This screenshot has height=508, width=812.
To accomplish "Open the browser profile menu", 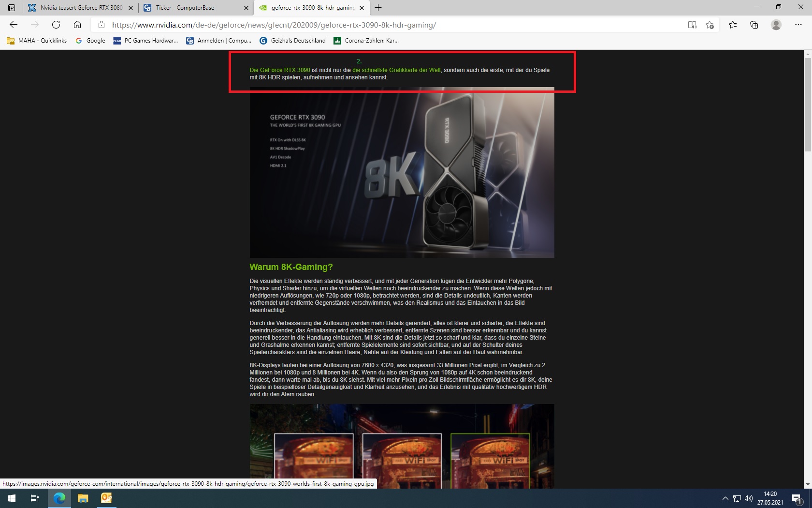I will pos(776,25).
